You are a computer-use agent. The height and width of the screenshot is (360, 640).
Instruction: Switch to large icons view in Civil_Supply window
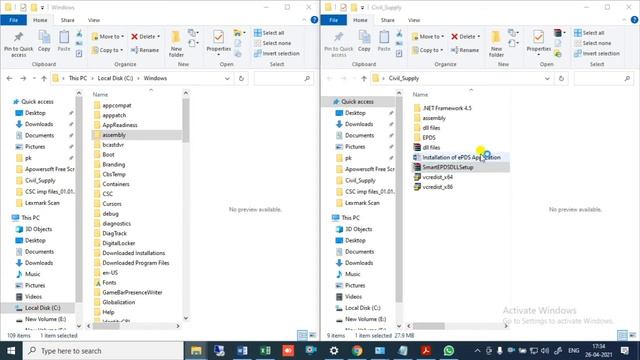tap(632, 336)
